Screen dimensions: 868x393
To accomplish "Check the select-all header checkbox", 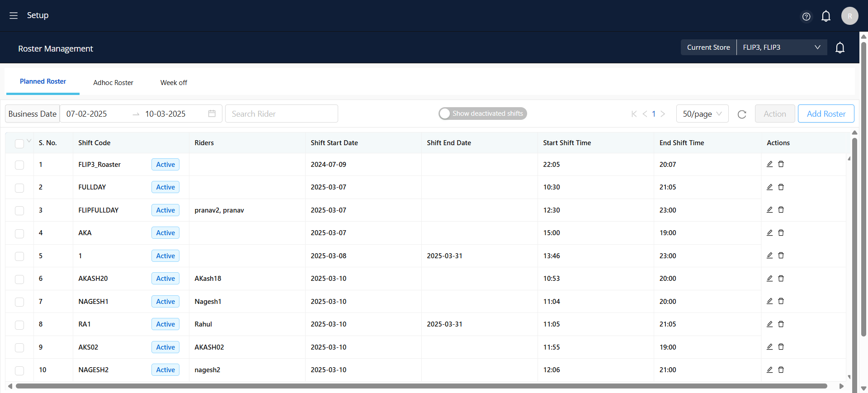I will tap(19, 143).
